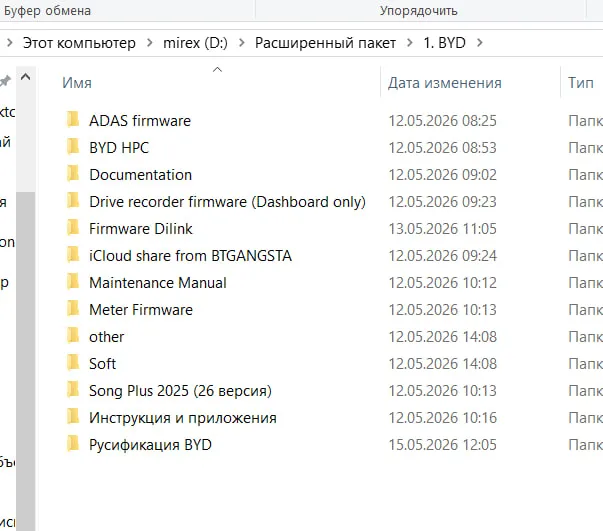
Task: Select the Инструкция и приложения folder icon
Action: [x=73, y=416]
